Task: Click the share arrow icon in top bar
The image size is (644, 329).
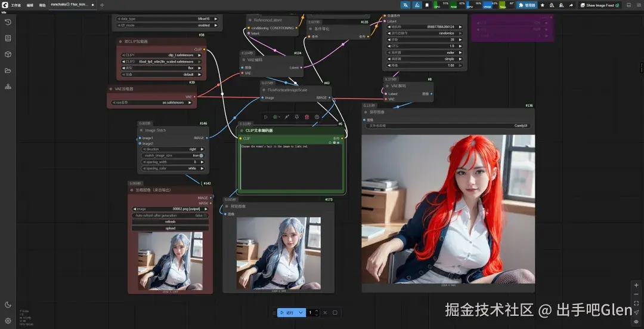Action: click(x=571, y=5)
